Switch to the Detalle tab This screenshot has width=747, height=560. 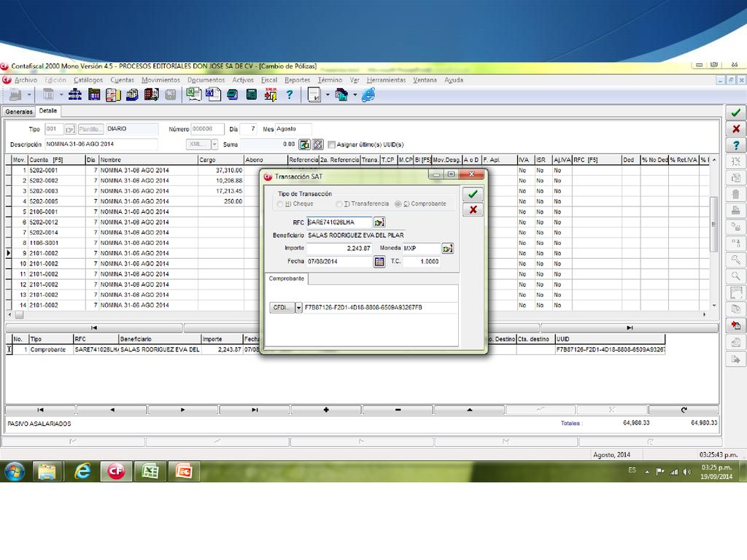point(47,111)
